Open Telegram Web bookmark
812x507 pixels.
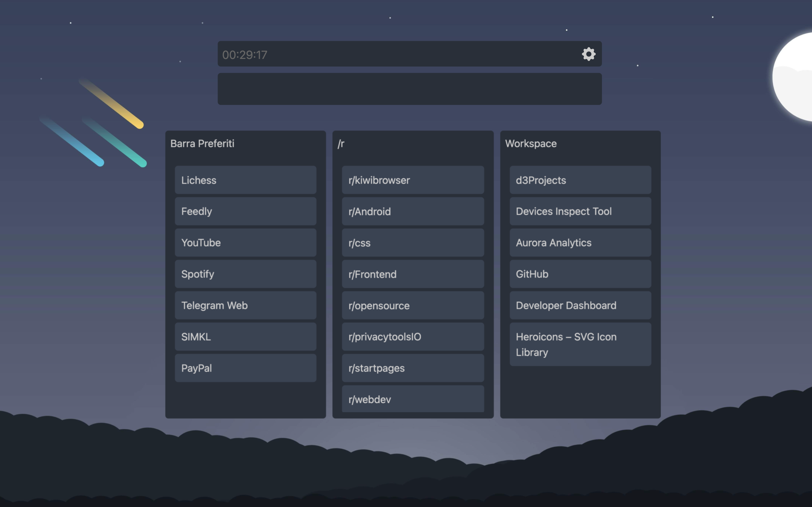point(245,305)
